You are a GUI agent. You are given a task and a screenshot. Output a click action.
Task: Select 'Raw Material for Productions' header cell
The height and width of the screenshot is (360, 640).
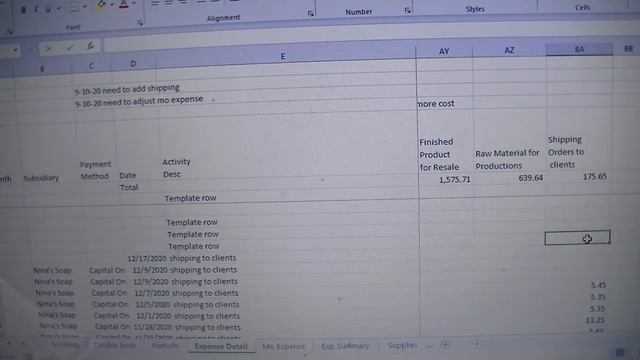point(507,160)
